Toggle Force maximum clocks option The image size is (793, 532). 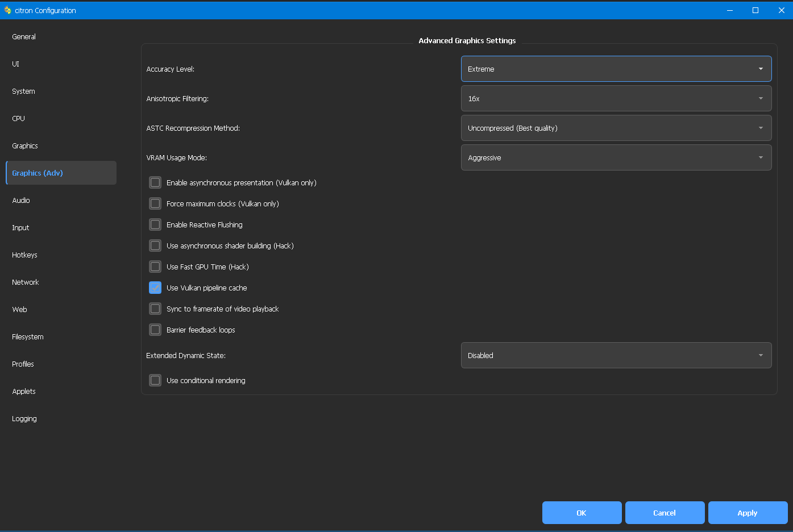click(155, 203)
